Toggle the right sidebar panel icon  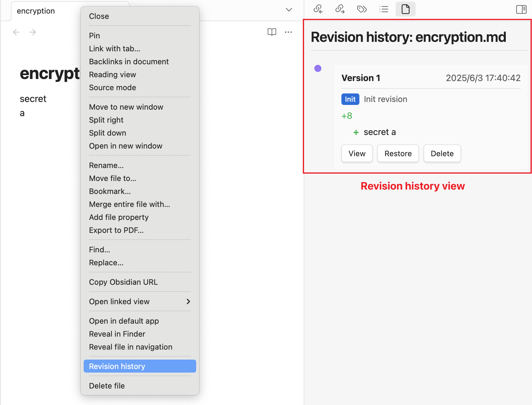click(x=521, y=9)
